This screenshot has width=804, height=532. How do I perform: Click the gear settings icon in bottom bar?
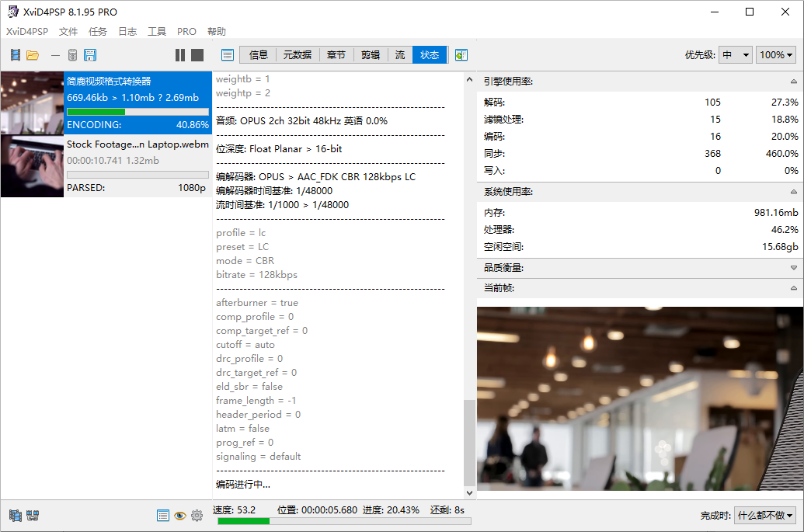[197, 515]
